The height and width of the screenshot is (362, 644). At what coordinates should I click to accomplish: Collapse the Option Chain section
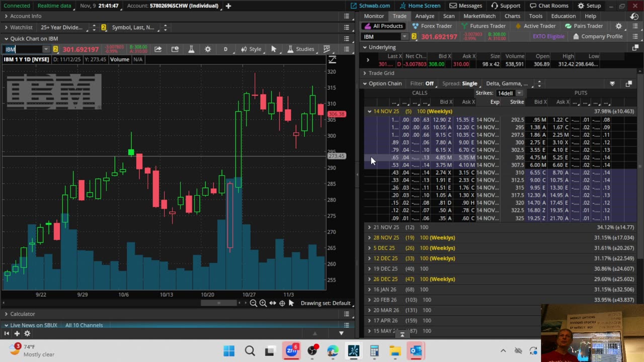365,83
